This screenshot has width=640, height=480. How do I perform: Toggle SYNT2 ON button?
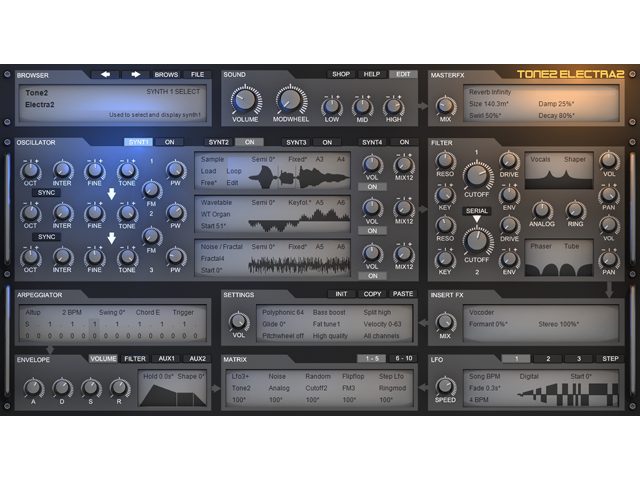tap(249, 142)
